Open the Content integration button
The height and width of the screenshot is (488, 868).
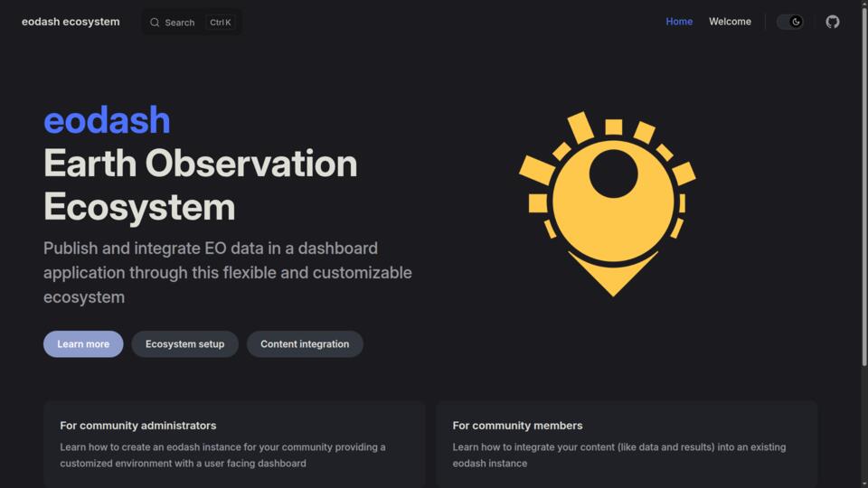click(x=305, y=343)
